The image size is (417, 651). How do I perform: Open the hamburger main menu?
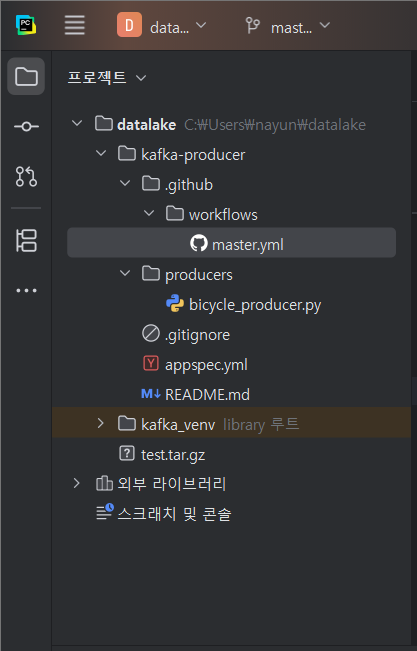[x=75, y=25]
